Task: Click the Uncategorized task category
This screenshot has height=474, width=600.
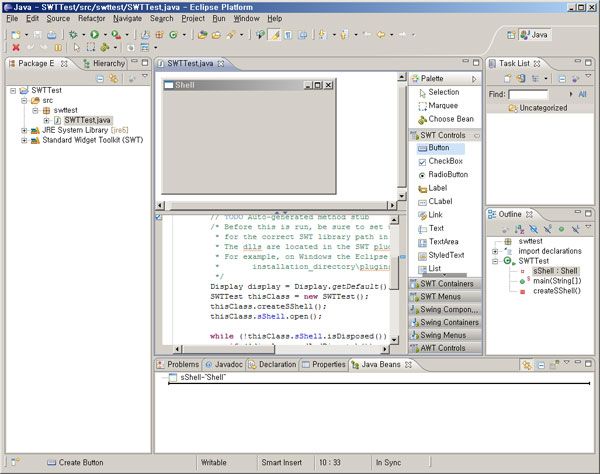Action: pyautogui.click(x=543, y=108)
